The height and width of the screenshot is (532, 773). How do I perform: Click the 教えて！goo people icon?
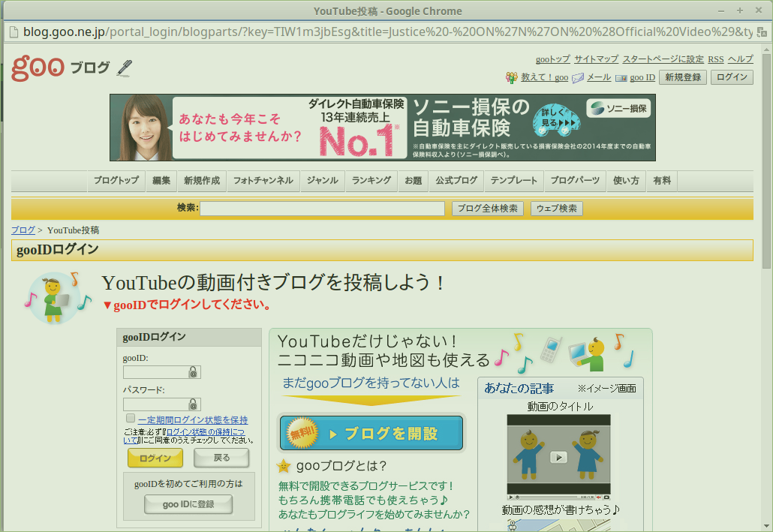coord(512,77)
